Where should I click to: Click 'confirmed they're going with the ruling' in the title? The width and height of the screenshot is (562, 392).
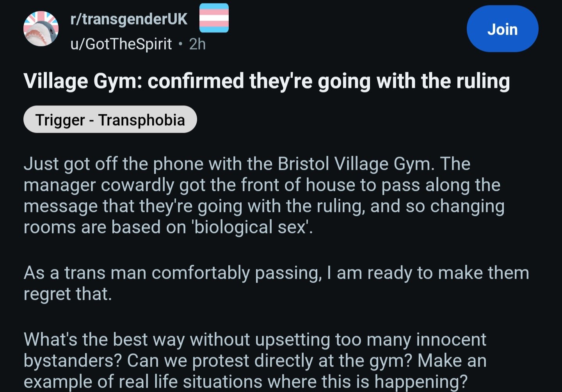329,81
